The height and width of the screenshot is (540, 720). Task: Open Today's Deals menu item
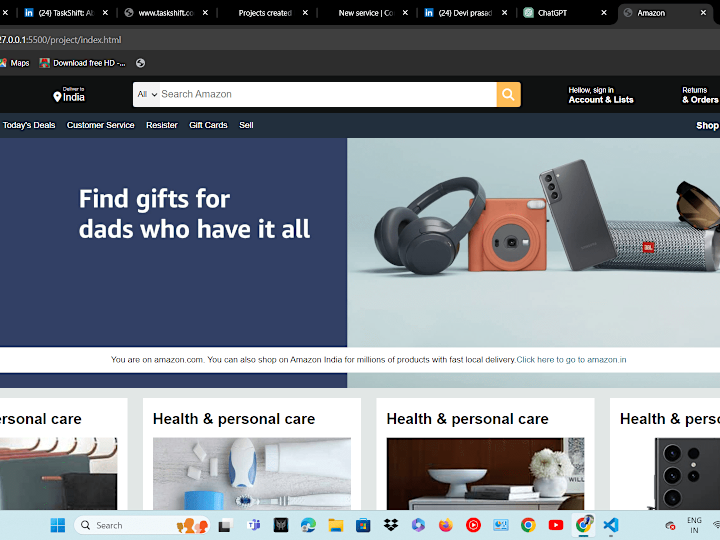(x=29, y=125)
